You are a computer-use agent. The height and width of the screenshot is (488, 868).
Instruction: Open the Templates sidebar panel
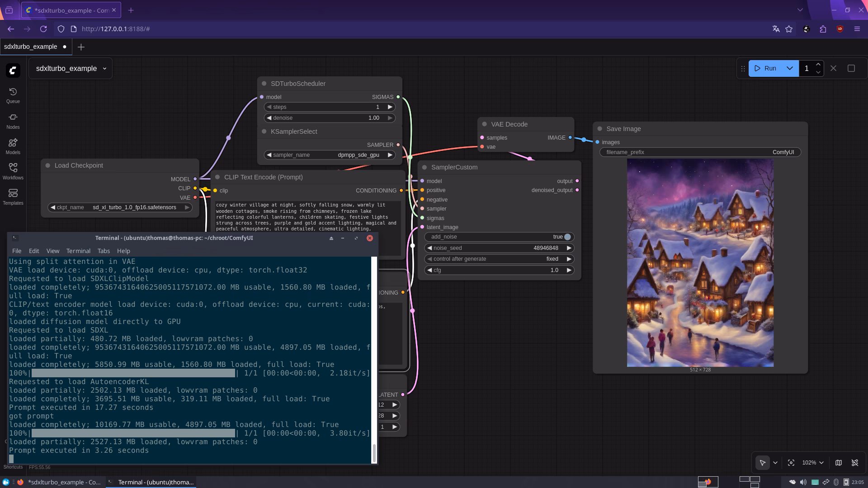pyautogui.click(x=13, y=196)
